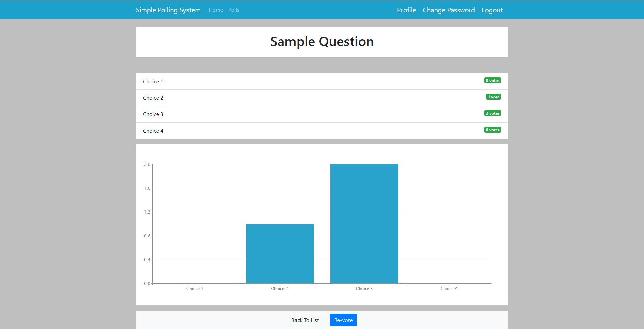Click the 1.2 y-axis tick label
This screenshot has width=644, height=329.
[147, 212]
